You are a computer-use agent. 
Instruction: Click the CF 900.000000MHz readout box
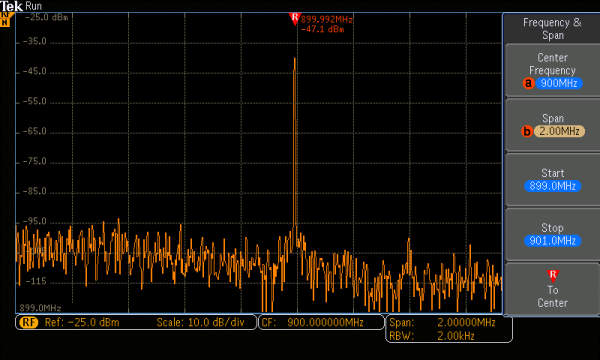pyautogui.click(x=321, y=323)
